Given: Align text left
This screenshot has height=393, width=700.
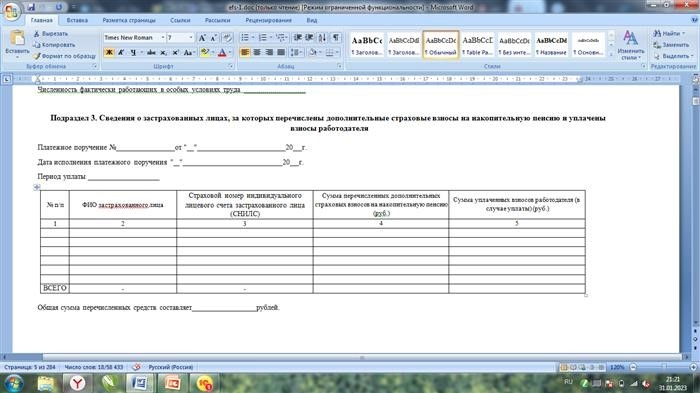Looking at the screenshot, I should pyautogui.click(x=245, y=52).
